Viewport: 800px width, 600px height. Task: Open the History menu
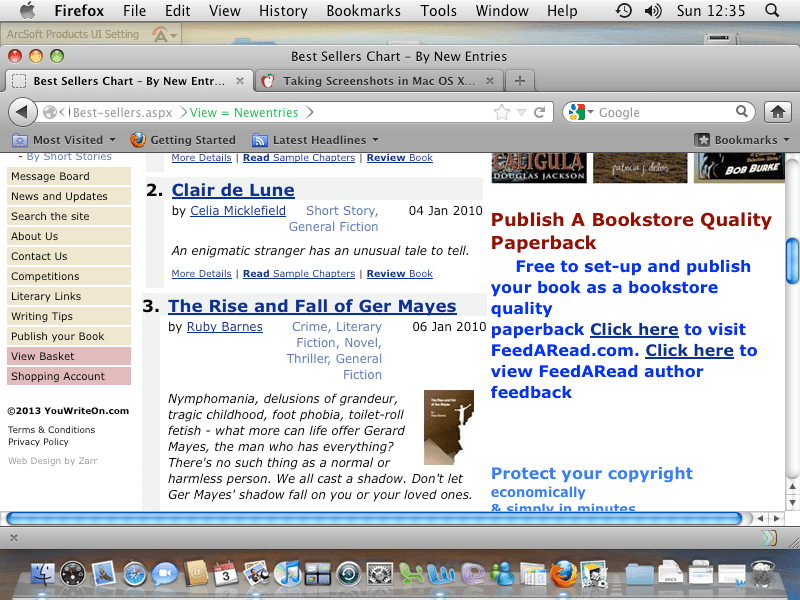[283, 10]
